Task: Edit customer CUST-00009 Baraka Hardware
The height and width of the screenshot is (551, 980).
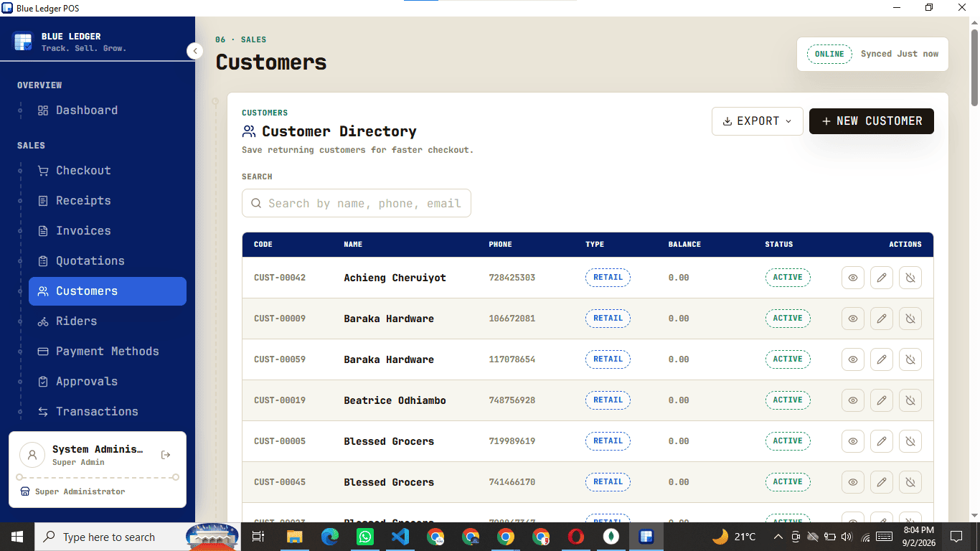Action: coord(882,319)
